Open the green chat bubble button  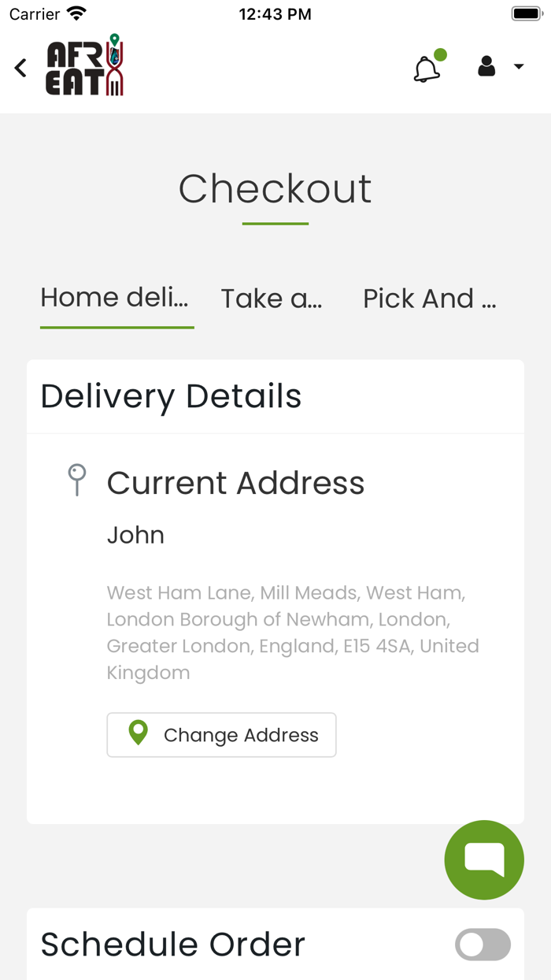point(484,859)
